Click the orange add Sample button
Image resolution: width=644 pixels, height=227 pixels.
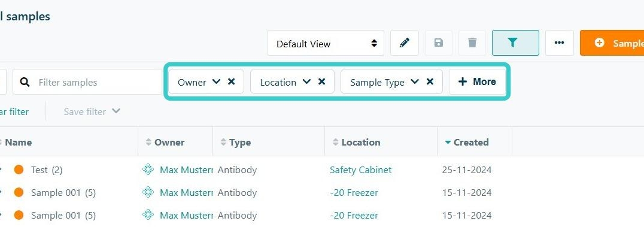tap(612, 43)
